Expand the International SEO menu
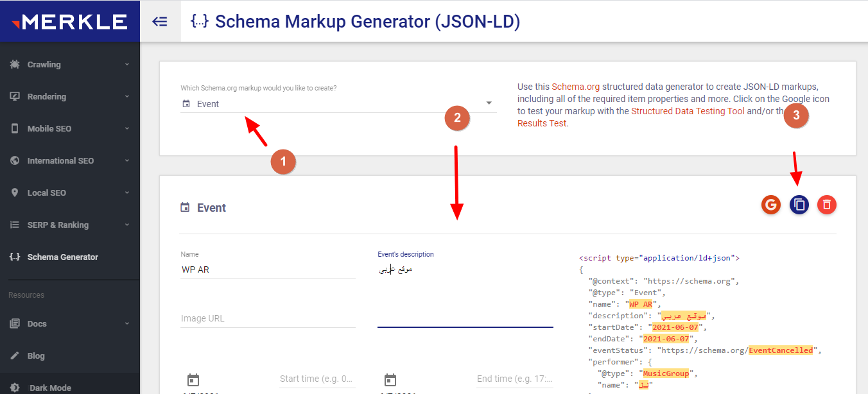The image size is (868, 394). tap(69, 160)
